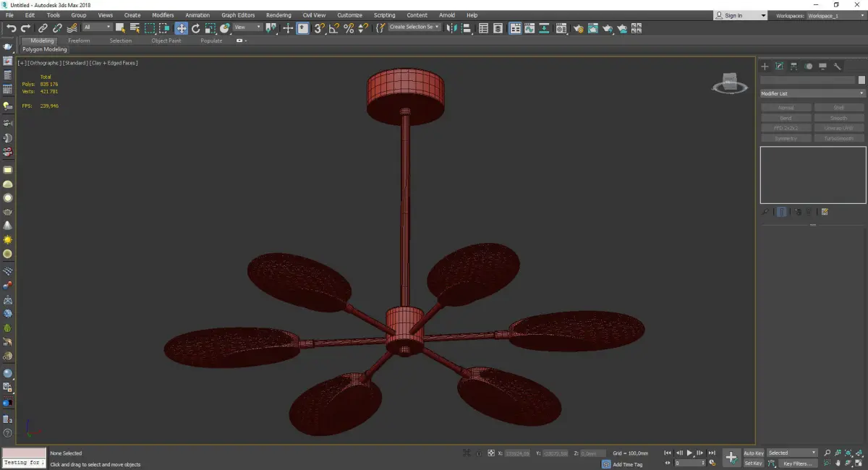868x470 pixels.
Task: Click the object color swatch
Action: [861, 80]
